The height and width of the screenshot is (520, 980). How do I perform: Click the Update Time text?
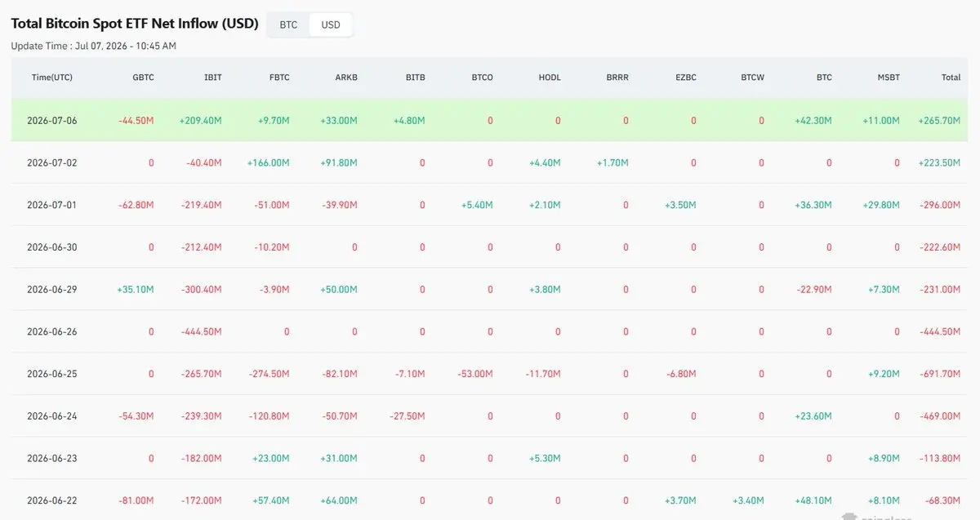tap(94, 46)
